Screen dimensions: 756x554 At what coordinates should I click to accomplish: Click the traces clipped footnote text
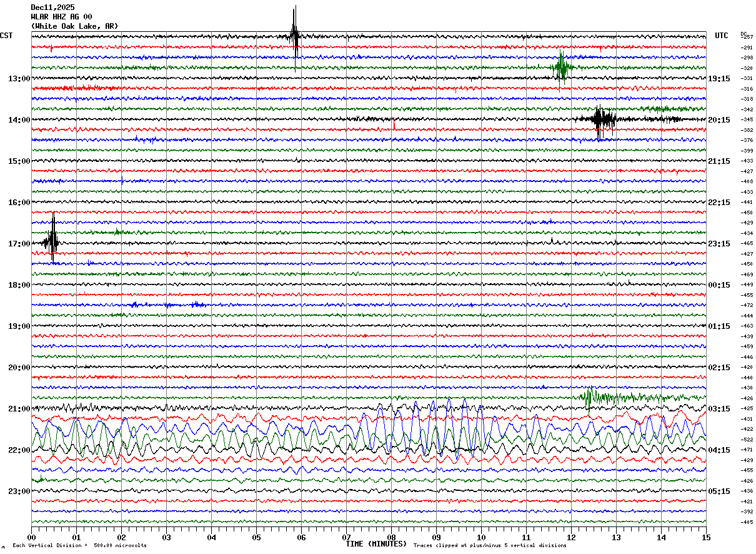point(490,545)
